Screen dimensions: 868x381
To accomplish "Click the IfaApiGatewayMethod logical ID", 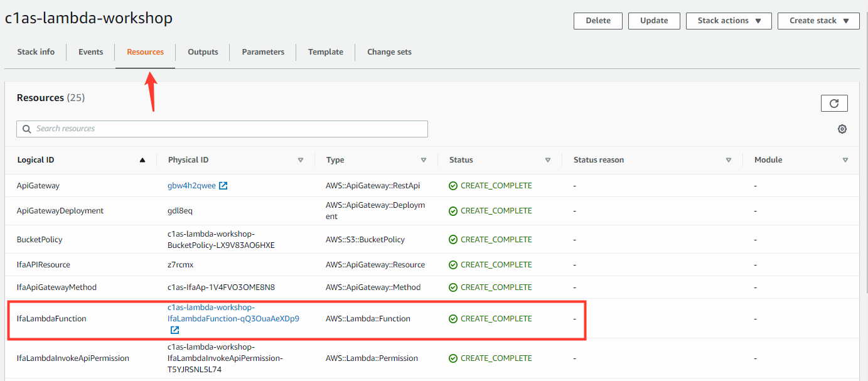I will [x=56, y=287].
